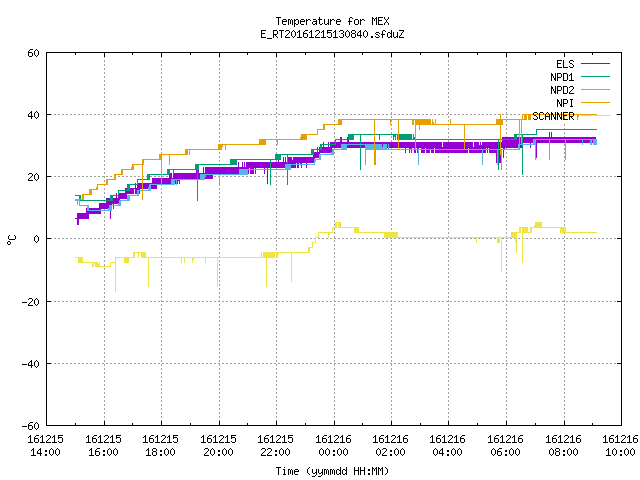This screenshot has width=640, height=480.
Task: Click the y-axis tick label 40
Action: [x=33, y=115]
